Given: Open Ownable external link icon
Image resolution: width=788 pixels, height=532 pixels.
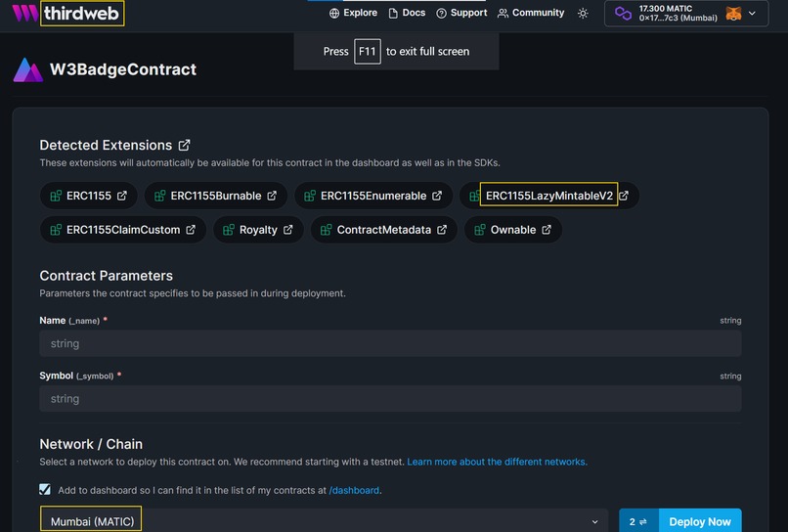Looking at the screenshot, I should click(547, 229).
